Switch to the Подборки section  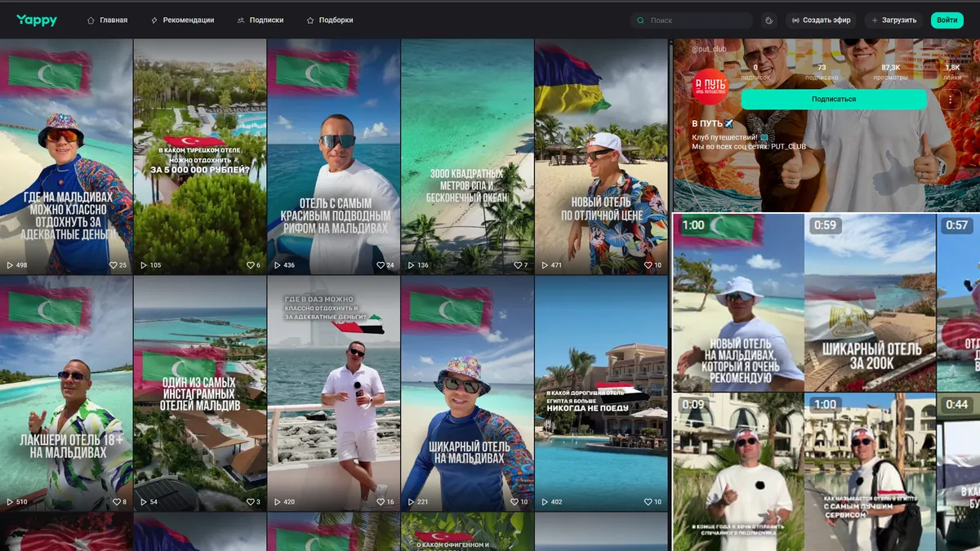pos(330,20)
